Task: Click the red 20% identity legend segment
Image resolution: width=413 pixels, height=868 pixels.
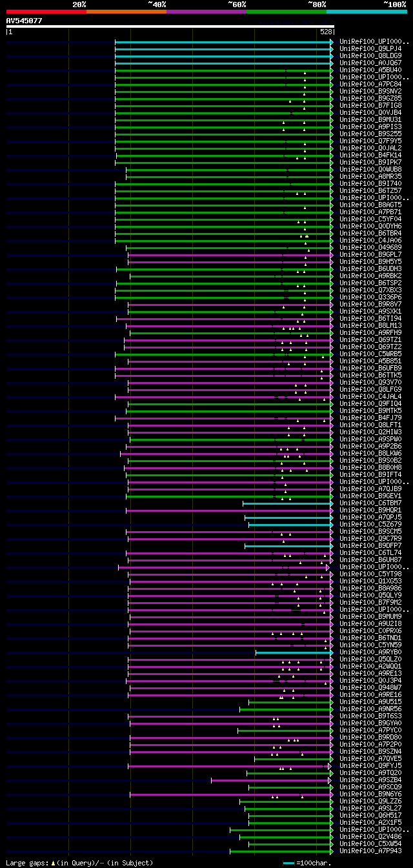Action: [46, 11]
